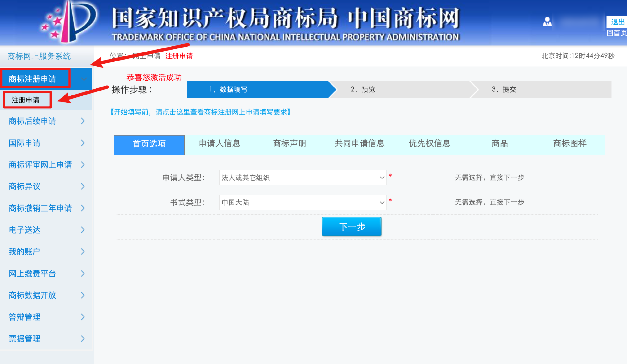The width and height of the screenshot is (627, 364).
Task: Open 申请人类型 dropdown
Action: click(303, 178)
